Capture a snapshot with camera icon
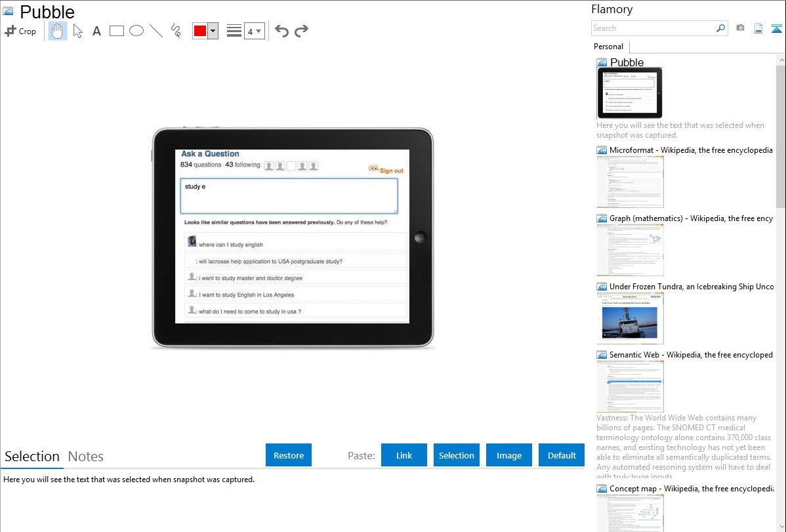Image resolution: width=786 pixels, height=532 pixels. [x=740, y=28]
